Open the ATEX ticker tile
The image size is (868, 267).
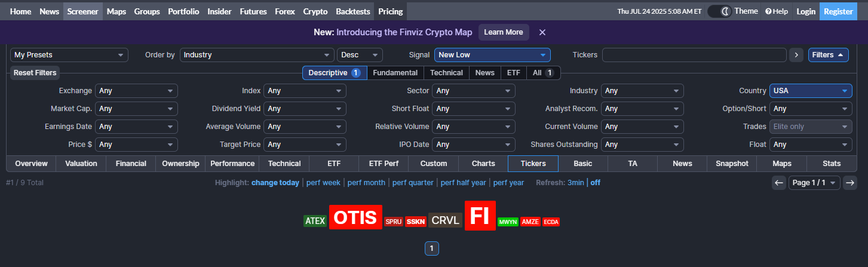315,221
